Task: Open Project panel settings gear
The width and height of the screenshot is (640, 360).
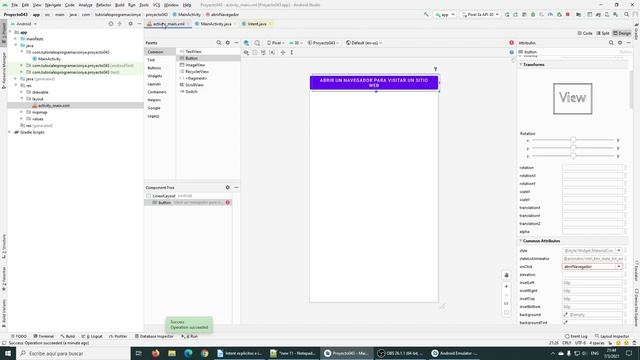Action: point(131,24)
